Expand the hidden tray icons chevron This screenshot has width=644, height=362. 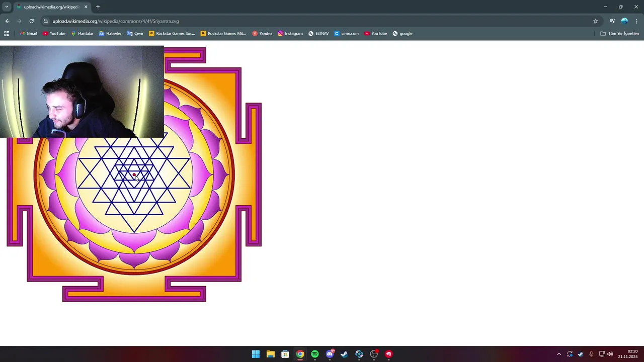coord(558,354)
